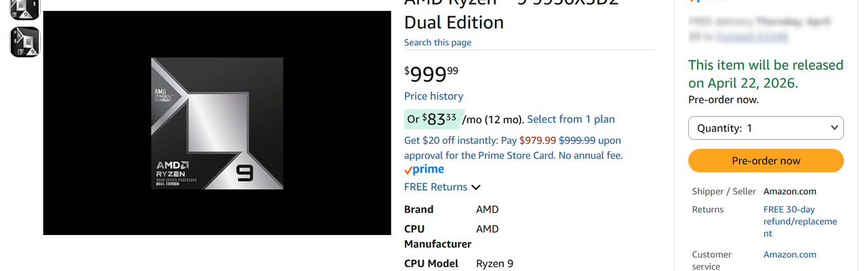Click the silver 9 badge on product box

(244, 173)
